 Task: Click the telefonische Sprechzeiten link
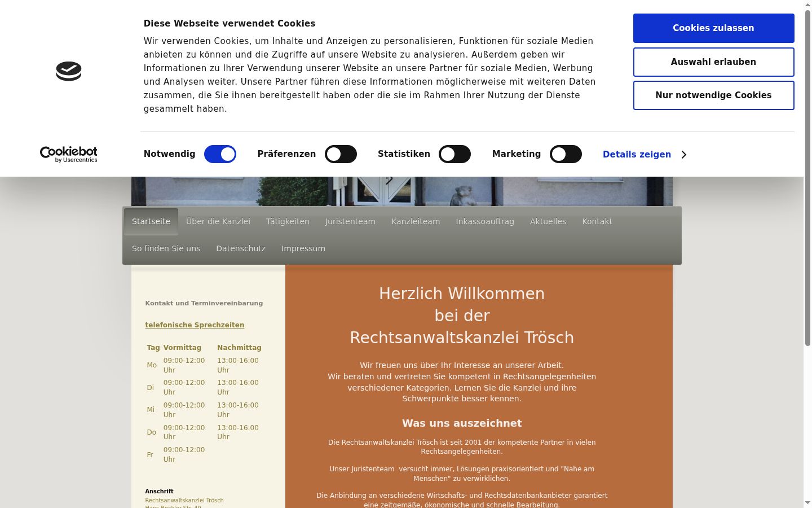(195, 325)
